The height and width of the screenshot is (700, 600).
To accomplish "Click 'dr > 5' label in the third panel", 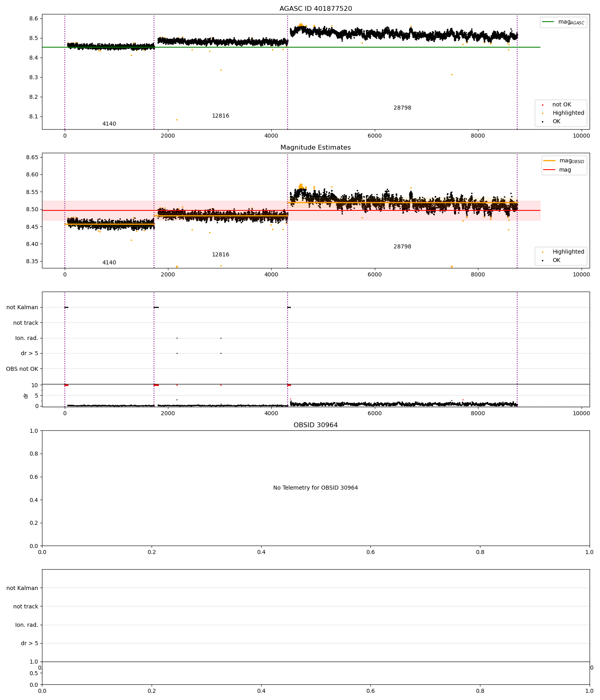I will pyautogui.click(x=30, y=354).
